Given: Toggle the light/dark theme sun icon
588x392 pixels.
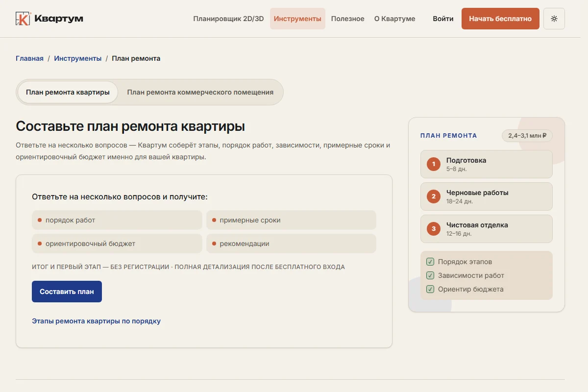Looking at the screenshot, I should point(554,19).
